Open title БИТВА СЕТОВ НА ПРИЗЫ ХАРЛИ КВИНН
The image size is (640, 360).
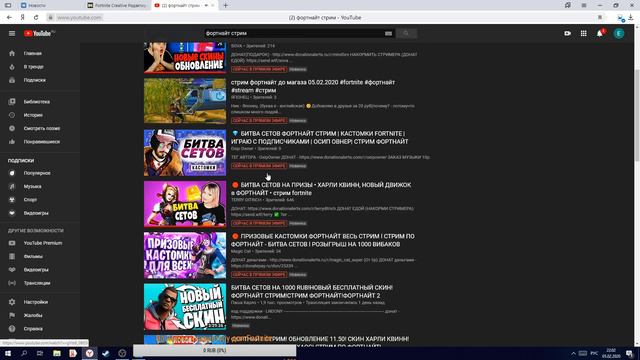pyautogui.click(x=321, y=189)
